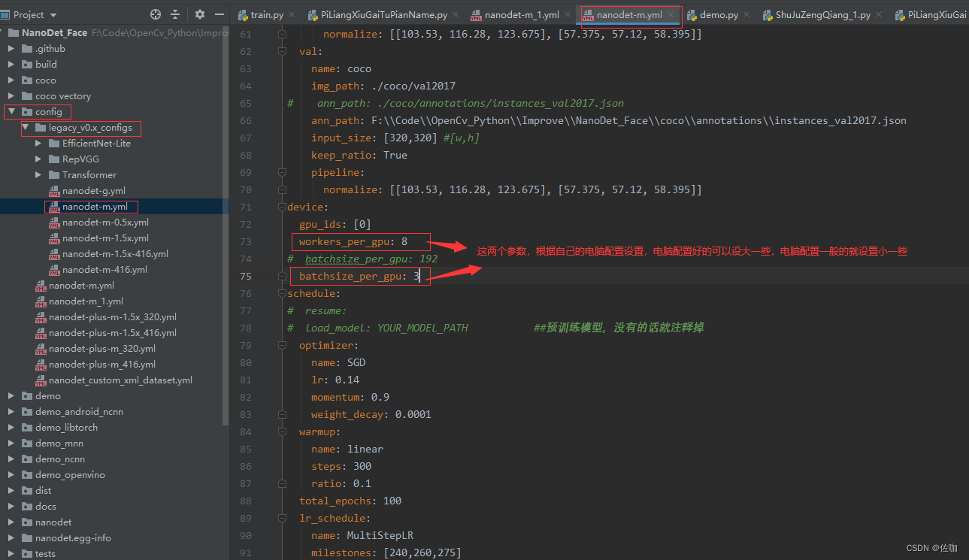Image resolution: width=969 pixels, height=560 pixels.
Task: Switch to the PiLiangXiuGaiTuPianName.py tab
Action: tap(383, 14)
